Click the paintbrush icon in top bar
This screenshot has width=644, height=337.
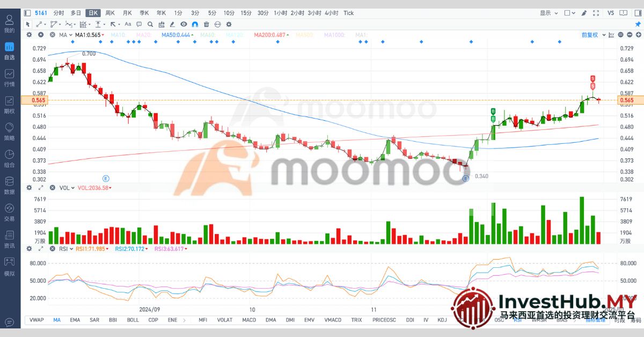[583, 12]
